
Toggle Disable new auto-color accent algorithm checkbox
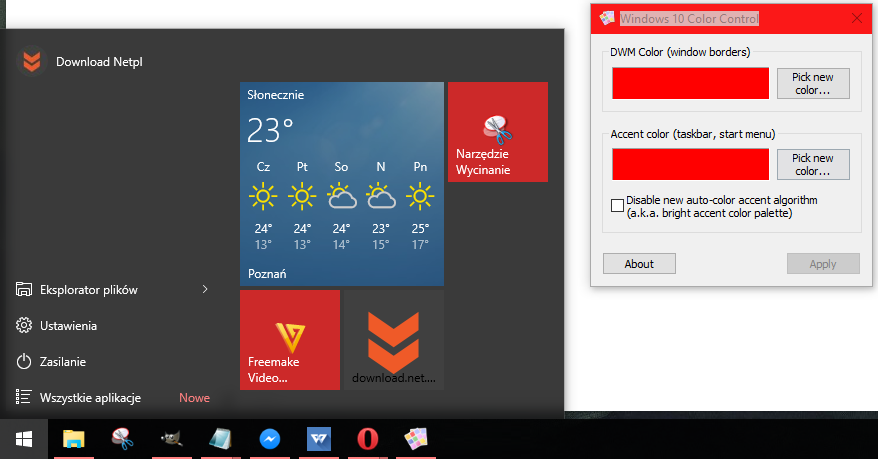point(618,205)
